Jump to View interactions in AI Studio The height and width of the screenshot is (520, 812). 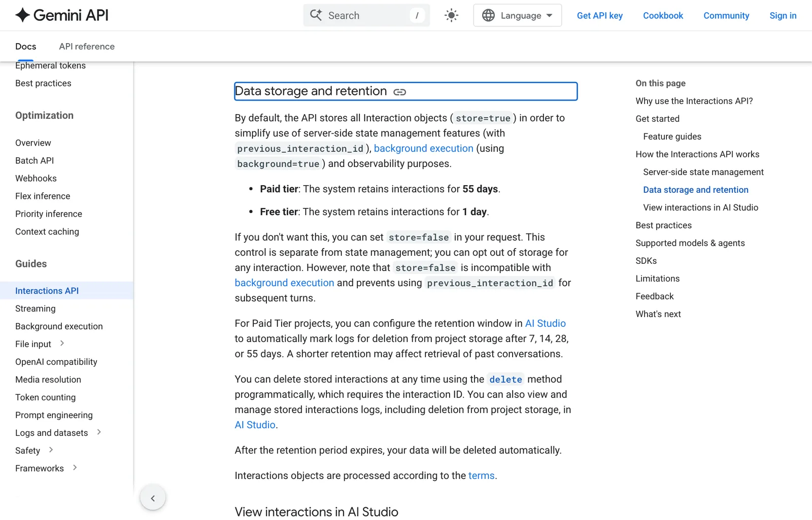click(700, 207)
